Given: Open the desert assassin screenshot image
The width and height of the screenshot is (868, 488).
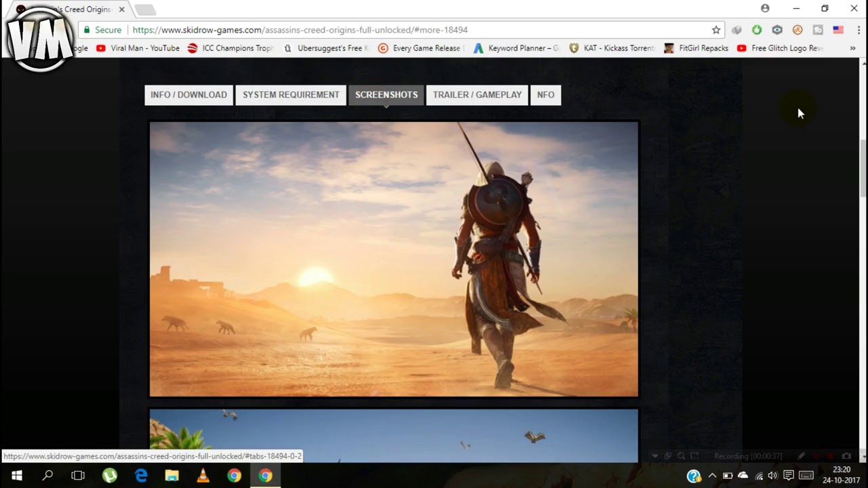Looking at the screenshot, I should click(394, 259).
